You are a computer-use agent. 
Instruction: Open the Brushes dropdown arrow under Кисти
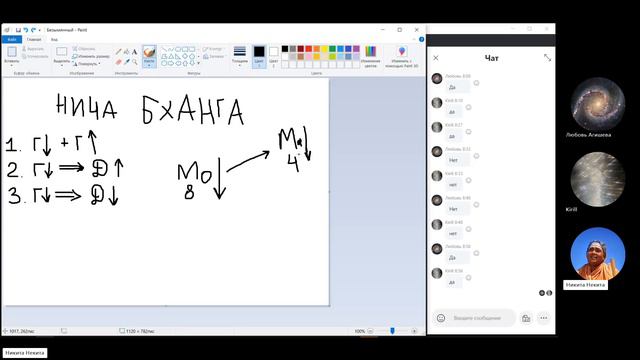[x=149, y=65]
